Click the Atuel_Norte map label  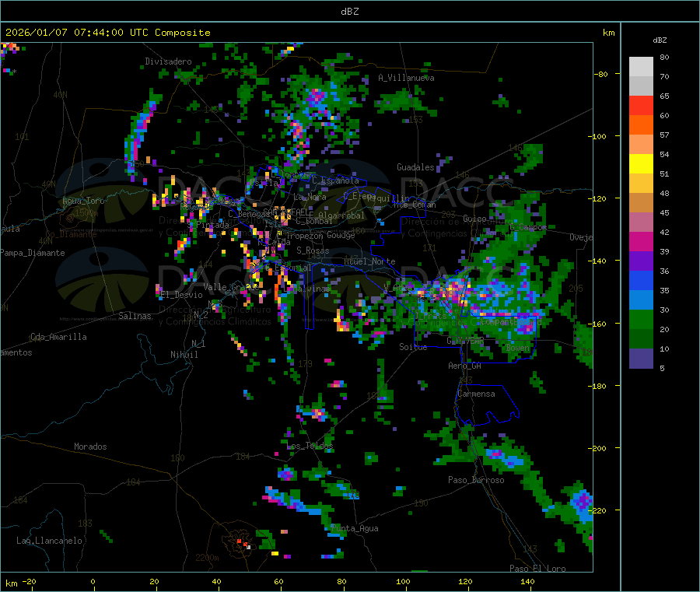click(x=369, y=261)
